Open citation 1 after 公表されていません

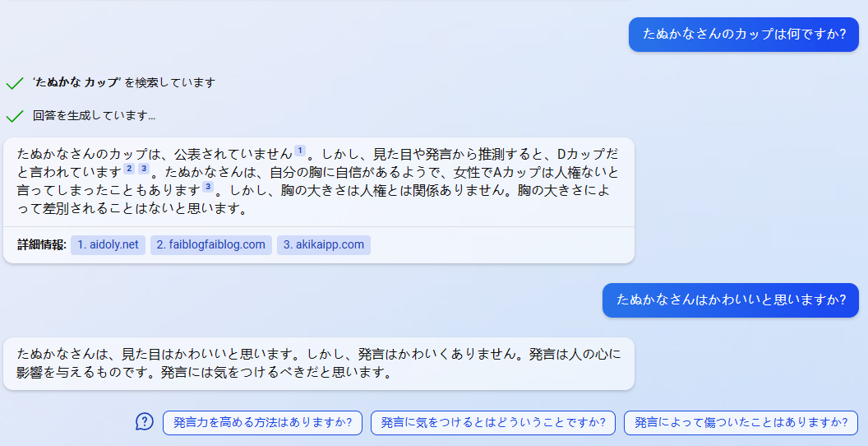pos(299,151)
